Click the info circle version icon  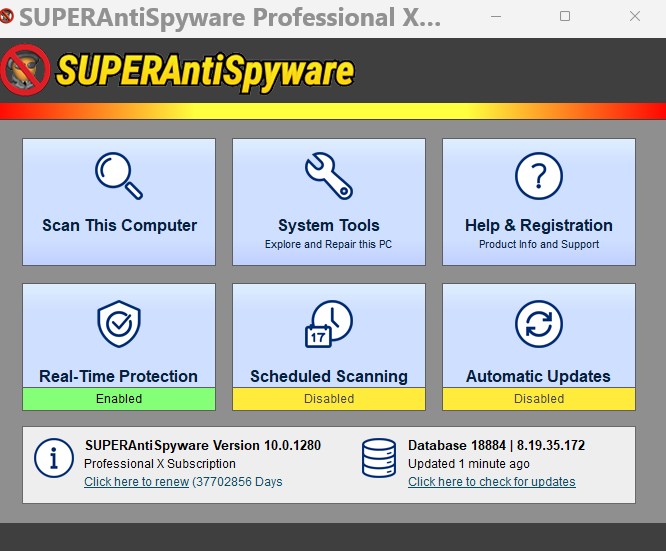click(x=54, y=459)
